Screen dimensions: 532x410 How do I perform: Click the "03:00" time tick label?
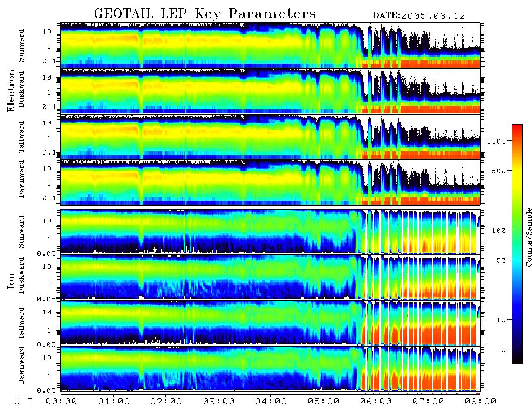[x=219, y=402]
